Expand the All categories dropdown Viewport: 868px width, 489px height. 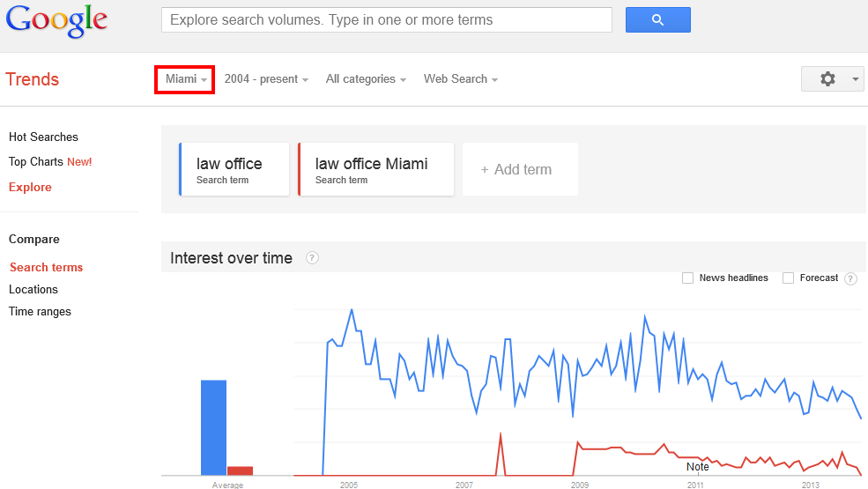click(366, 79)
